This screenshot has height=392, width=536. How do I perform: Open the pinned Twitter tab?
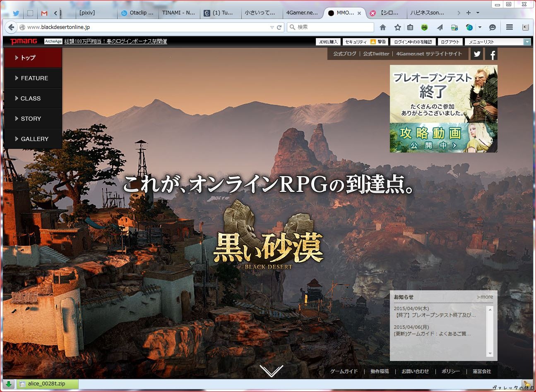[x=16, y=13]
